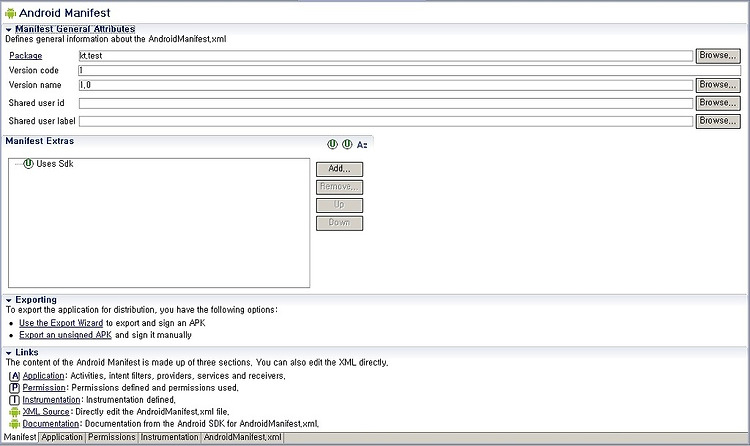This screenshot has height=446, width=750.
Task: Collapse the Manifest General Attributes section
Action: click(9, 30)
